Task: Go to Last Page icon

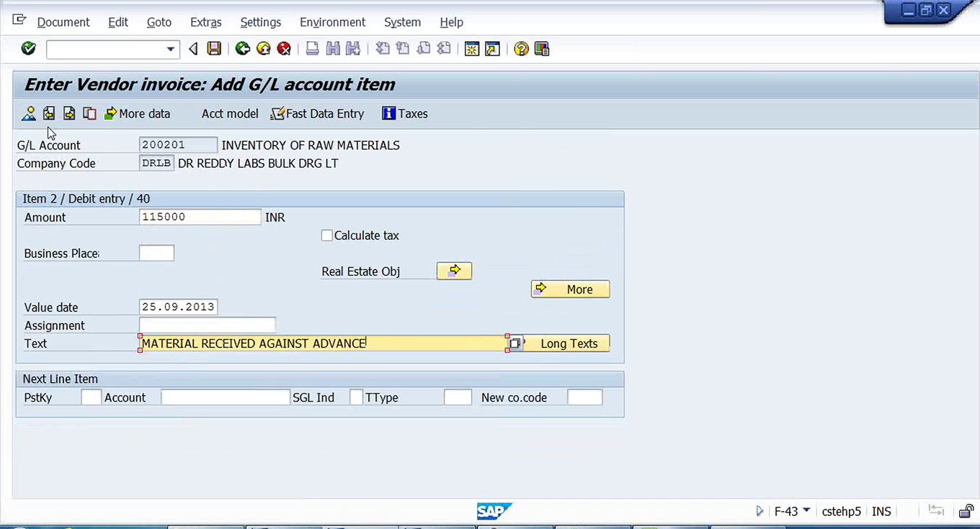Action: [444, 48]
